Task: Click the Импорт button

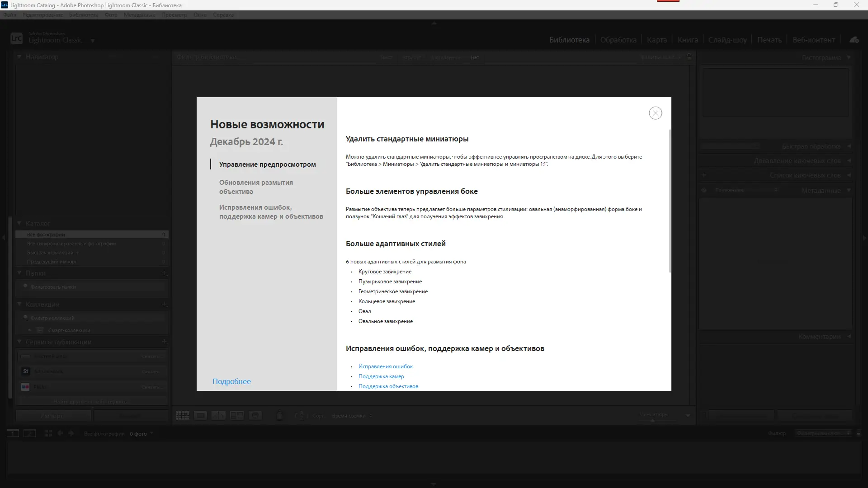Action: 53,415
